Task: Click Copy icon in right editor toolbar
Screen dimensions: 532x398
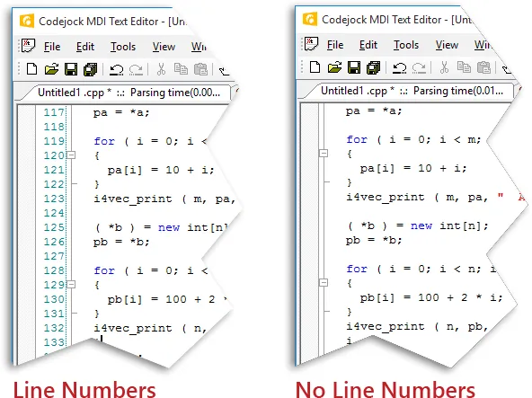Action: (x=464, y=67)
